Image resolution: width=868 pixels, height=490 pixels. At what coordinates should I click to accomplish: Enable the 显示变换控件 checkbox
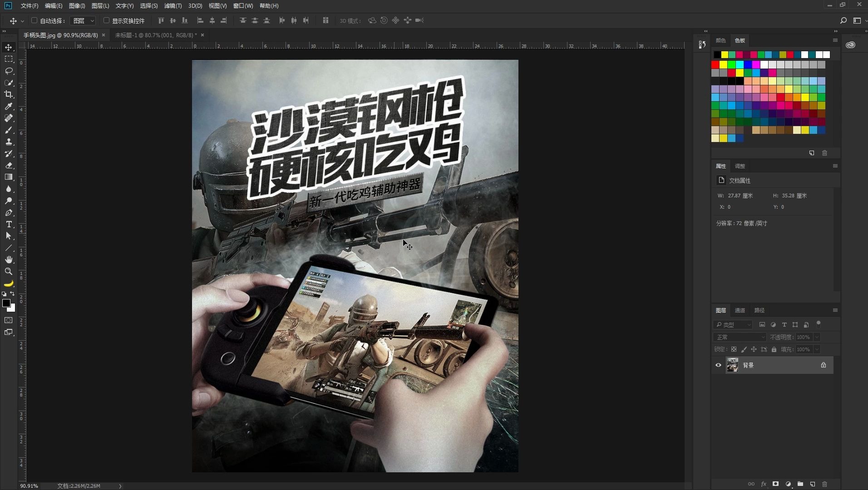106,20
